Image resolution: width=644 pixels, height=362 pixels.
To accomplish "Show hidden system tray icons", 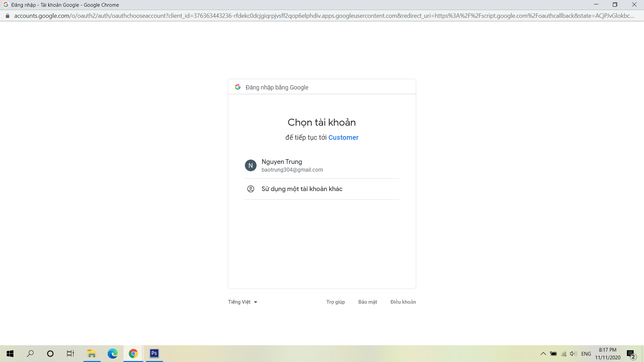I will [543, 354].
